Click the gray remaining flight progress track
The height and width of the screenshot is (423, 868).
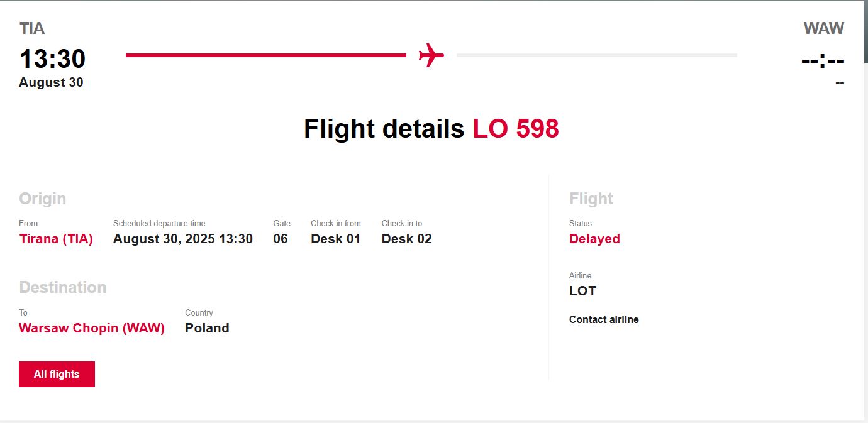click(596, 55)
